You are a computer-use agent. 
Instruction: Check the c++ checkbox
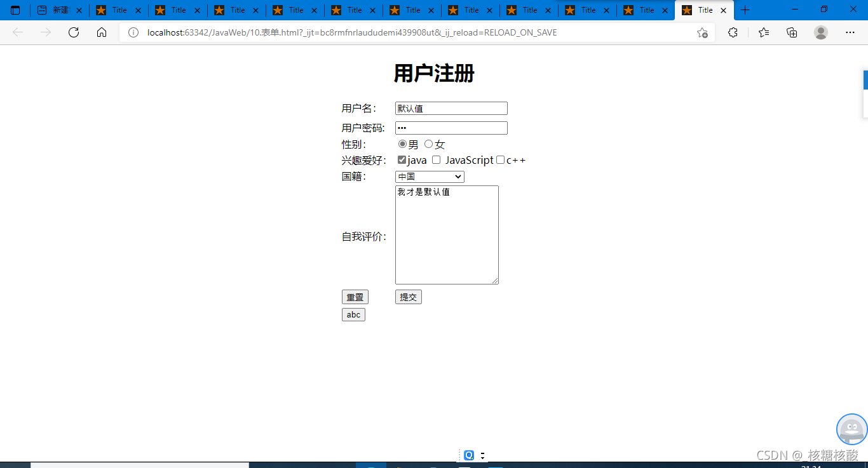500,160
